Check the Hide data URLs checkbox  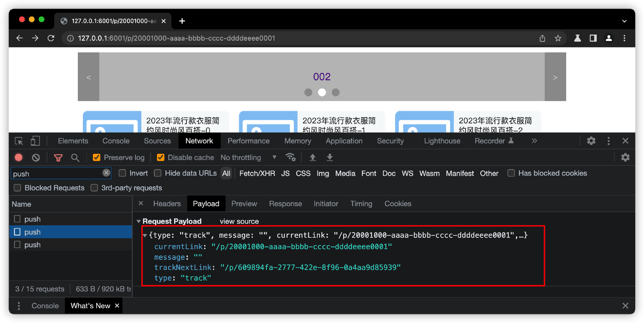[x=158, y=173]
